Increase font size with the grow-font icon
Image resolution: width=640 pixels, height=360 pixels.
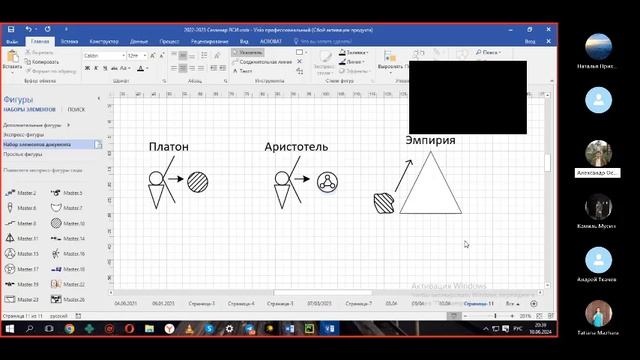(153, 56)
